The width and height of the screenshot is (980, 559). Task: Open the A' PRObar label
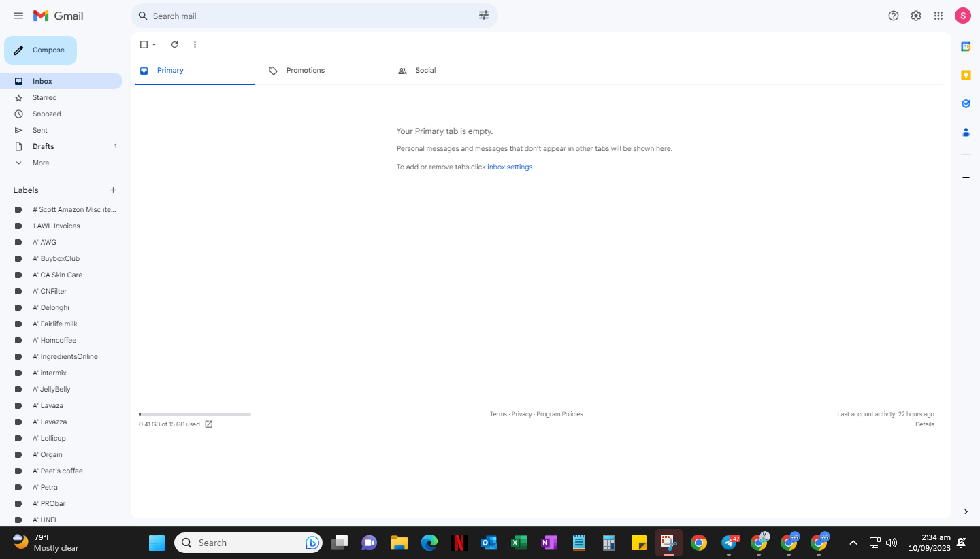[61, 503]
